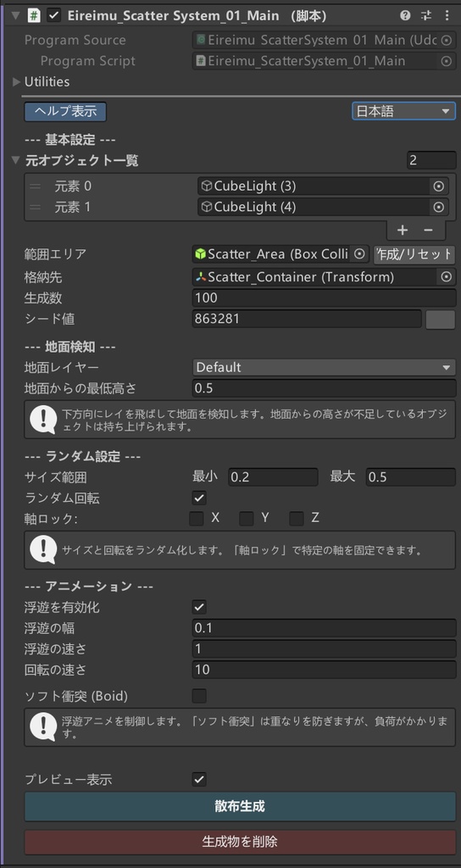Toggle the component enabled checkbox
The width and height of the screenshot is (461, 868).
click(53, 16)
